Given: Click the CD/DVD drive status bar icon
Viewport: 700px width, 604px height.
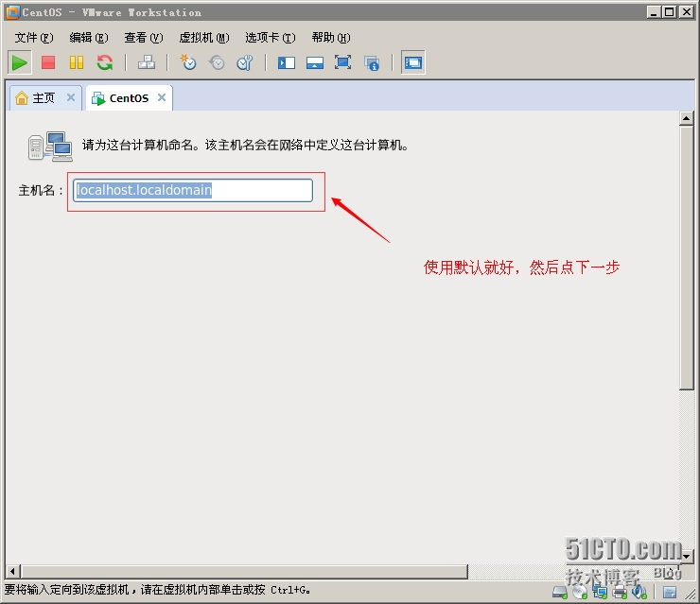Looking at the screenshot, I should (x=580, y=593).
